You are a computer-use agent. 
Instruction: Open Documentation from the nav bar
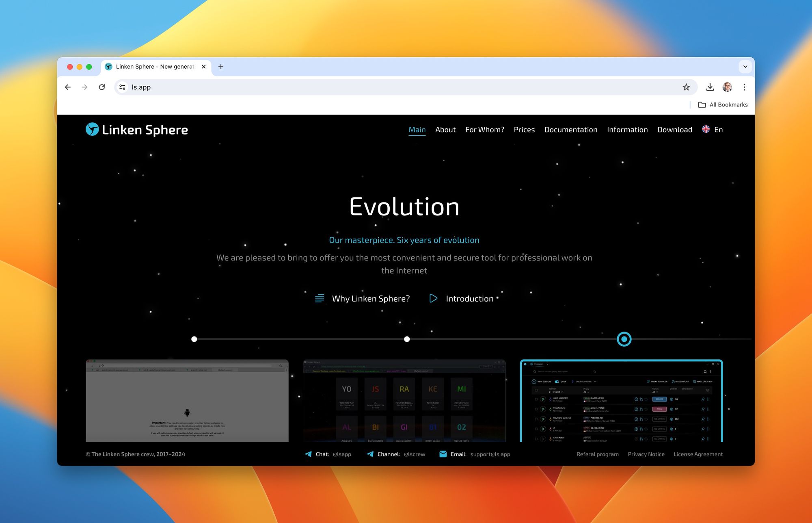571,130
